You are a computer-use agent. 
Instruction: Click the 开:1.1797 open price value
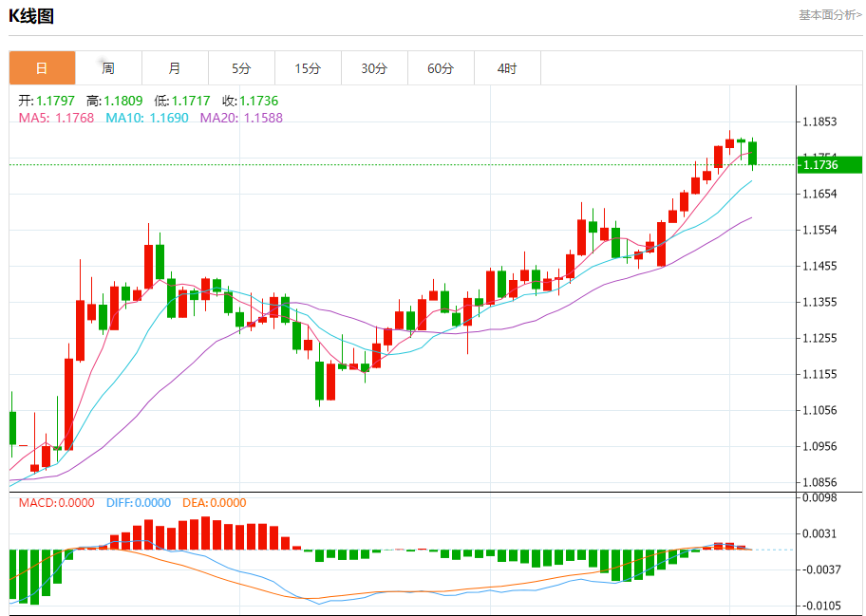pos(47,101)
